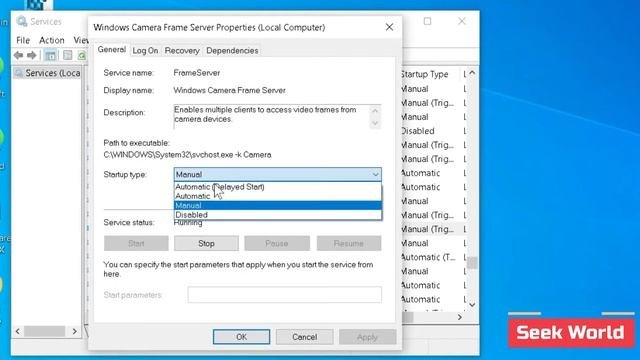Click the Cancel button

coord(304,337)
